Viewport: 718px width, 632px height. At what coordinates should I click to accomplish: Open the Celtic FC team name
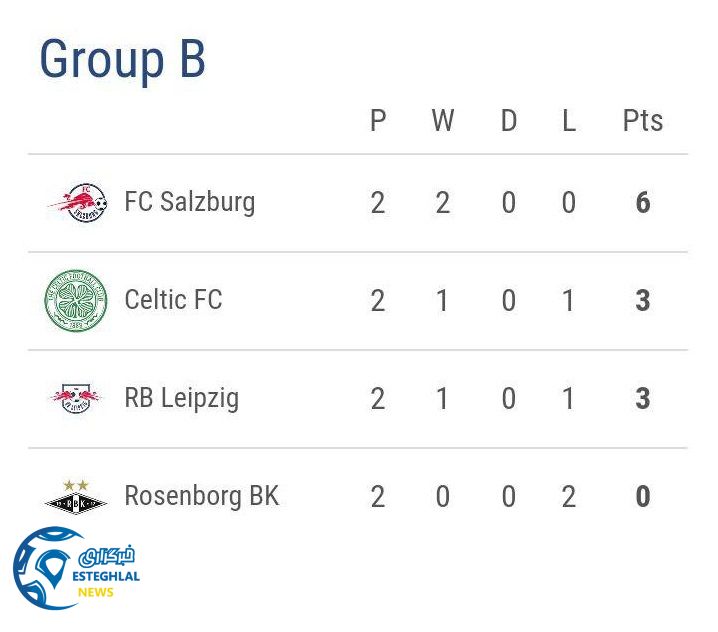(173, 300)
